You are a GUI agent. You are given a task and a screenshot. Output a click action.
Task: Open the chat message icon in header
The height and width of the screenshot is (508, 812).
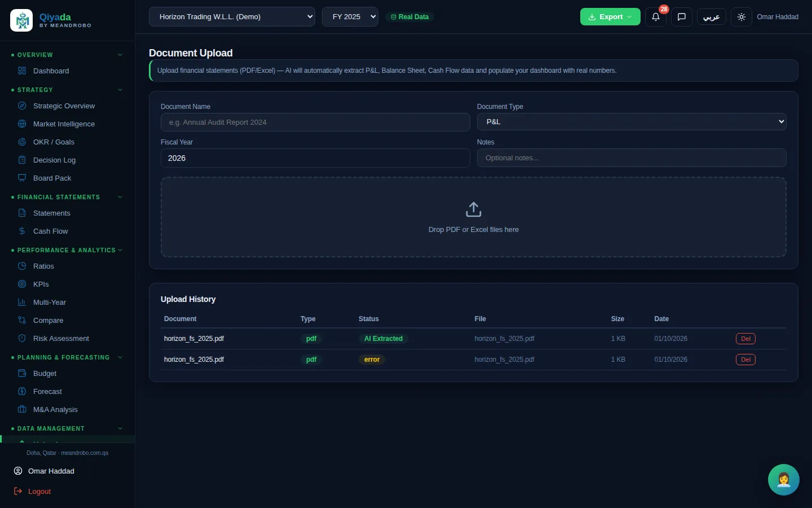681,17
